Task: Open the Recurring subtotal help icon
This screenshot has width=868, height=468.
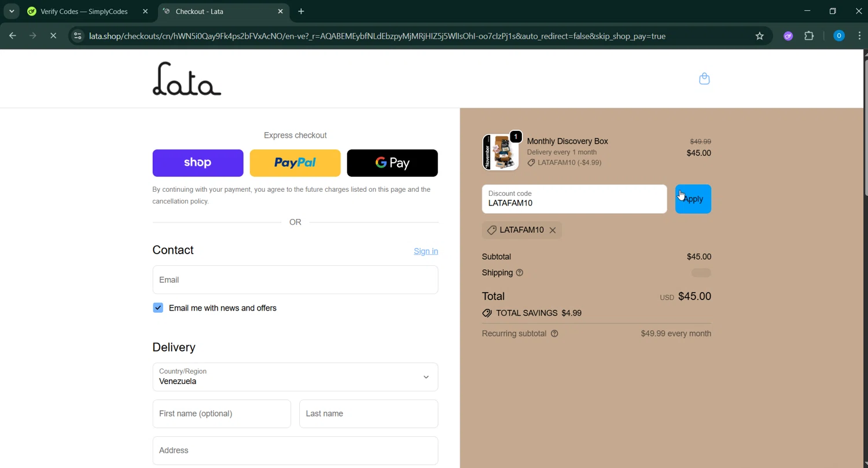Action: point(554,334)
